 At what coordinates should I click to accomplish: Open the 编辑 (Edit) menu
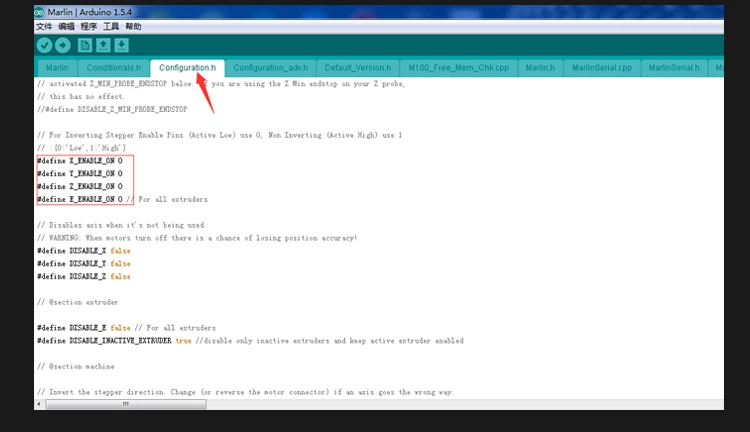pyautogui.click(x=66, y=27)
